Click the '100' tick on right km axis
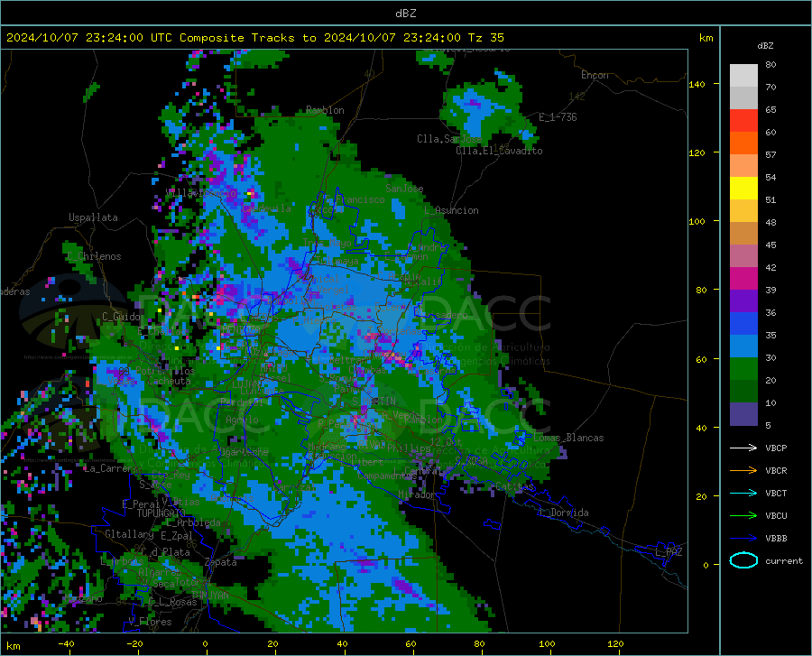Viewport: 812px width, 656px height. click(697, 221)
